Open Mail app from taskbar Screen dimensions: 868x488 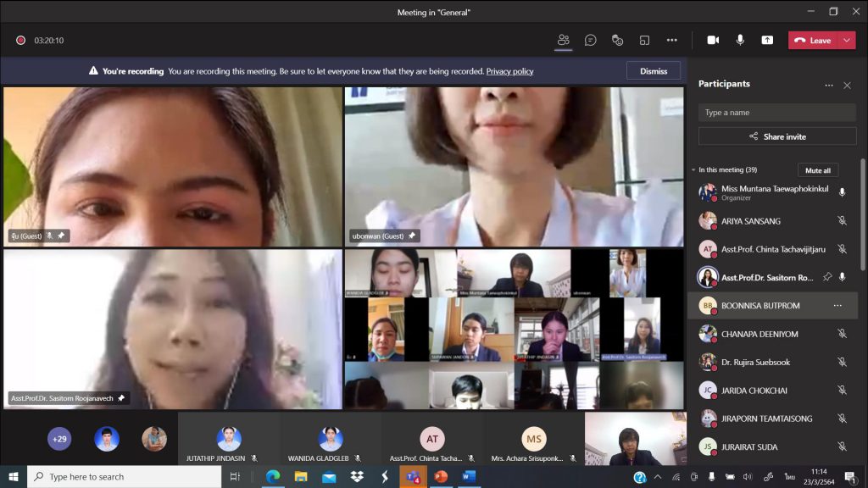click(329, 476)
